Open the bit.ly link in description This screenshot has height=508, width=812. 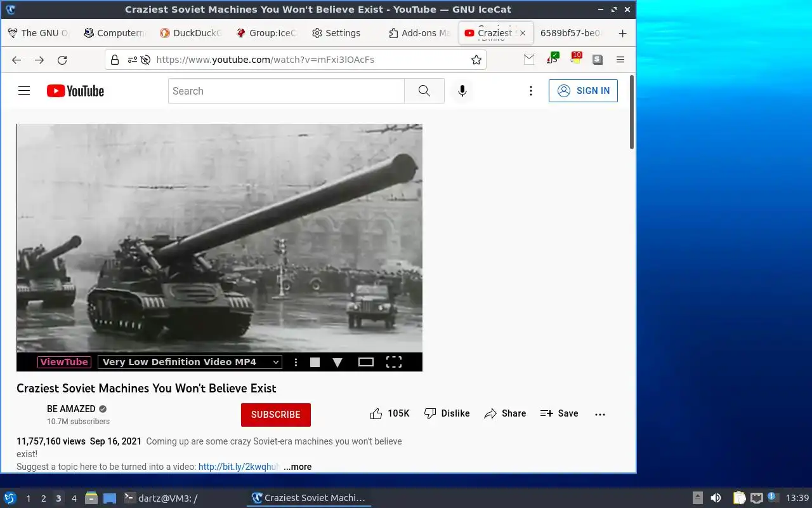tap(239, 467)
